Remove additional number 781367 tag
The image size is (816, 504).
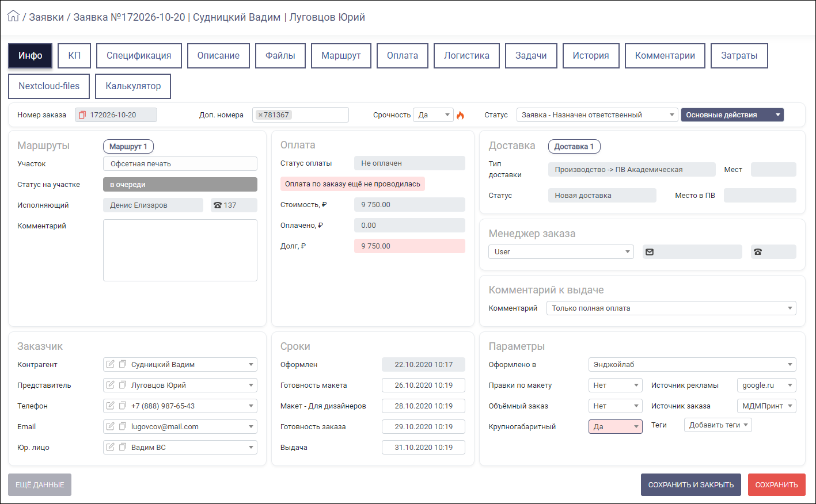coord(260,115)
